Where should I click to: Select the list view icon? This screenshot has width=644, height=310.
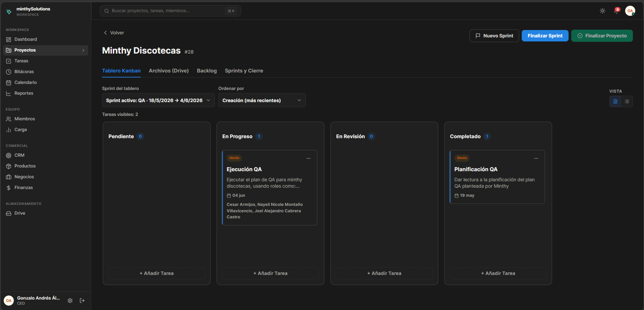click(x=627, y=101)
